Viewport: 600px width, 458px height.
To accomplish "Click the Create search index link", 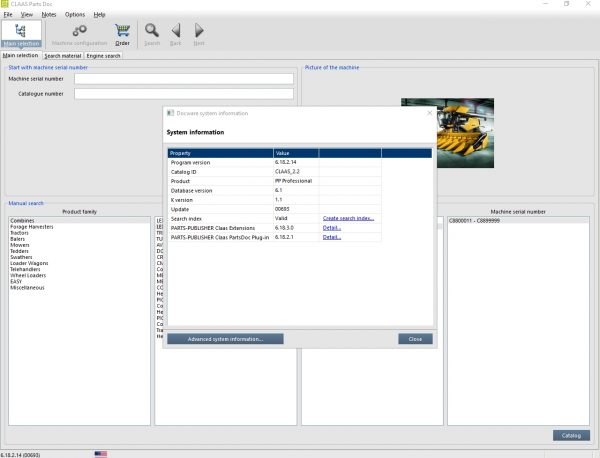I will point(348,218).
